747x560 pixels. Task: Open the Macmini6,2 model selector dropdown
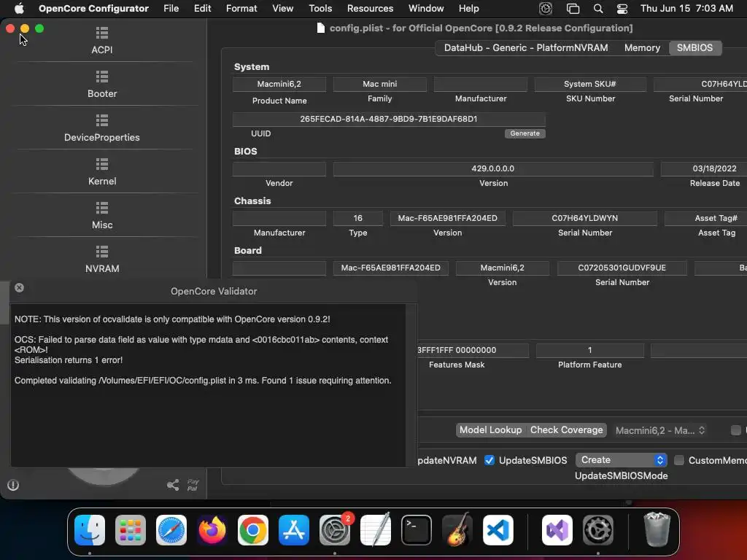click(659, 430)
